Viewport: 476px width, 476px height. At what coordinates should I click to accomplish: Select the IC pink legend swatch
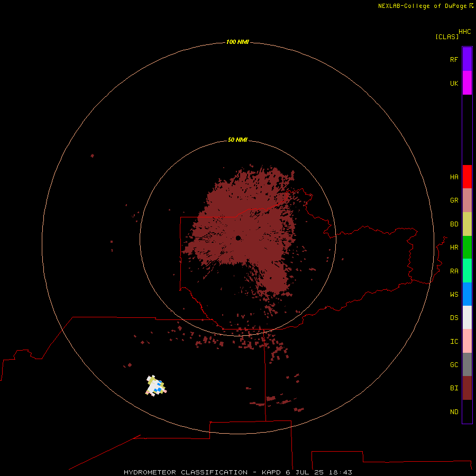click(467, 341)
